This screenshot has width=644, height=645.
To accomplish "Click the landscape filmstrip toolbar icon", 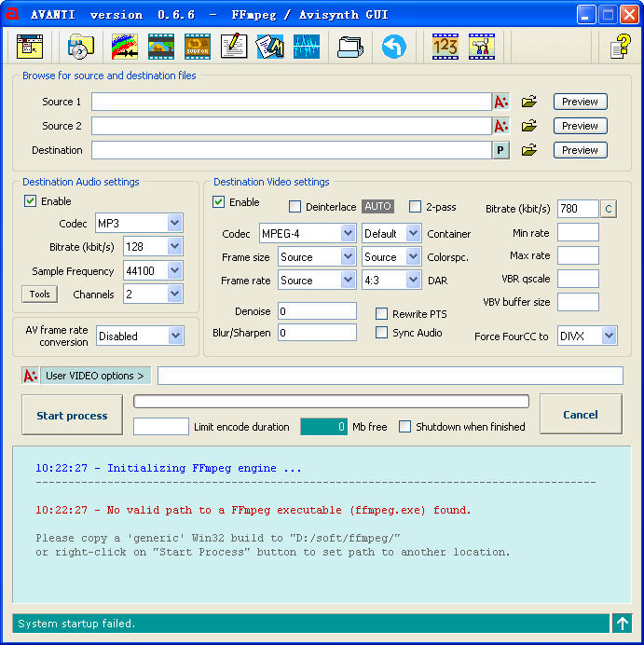I will pyautogui.click(x=161, y=47).
